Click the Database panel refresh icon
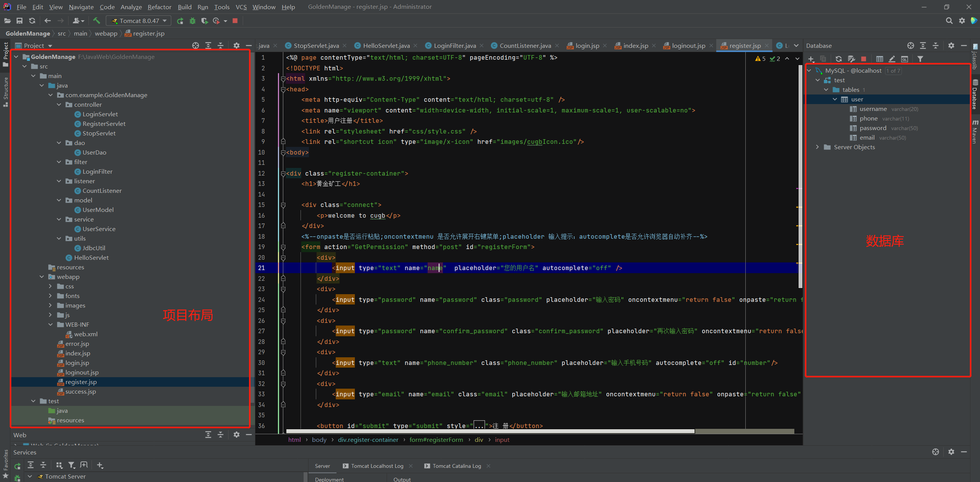Screen dimensions: 980x482 pos(838,59)
